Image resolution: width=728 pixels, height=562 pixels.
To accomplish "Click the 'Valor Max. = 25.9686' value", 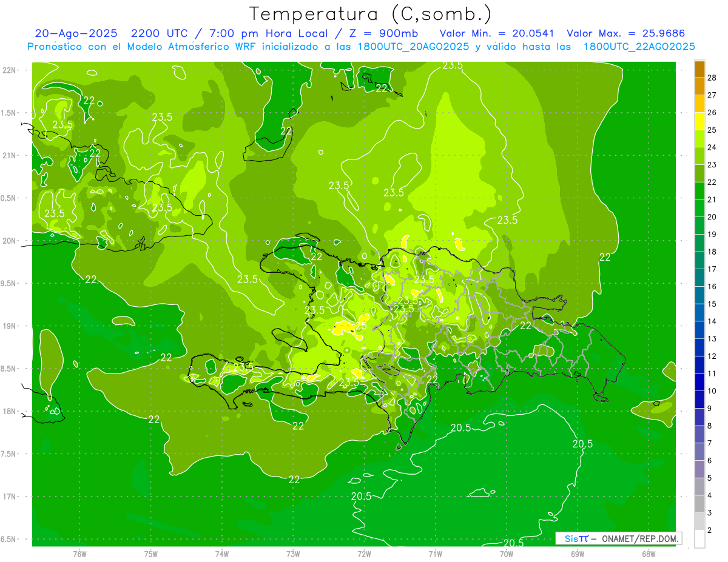I will [625, 33].
